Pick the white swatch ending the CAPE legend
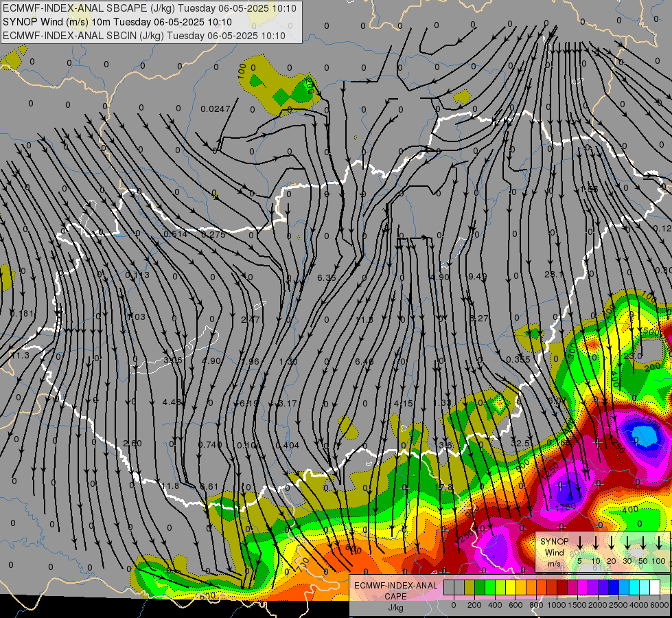This screenshot has height=618, width=672. [654, 588]
